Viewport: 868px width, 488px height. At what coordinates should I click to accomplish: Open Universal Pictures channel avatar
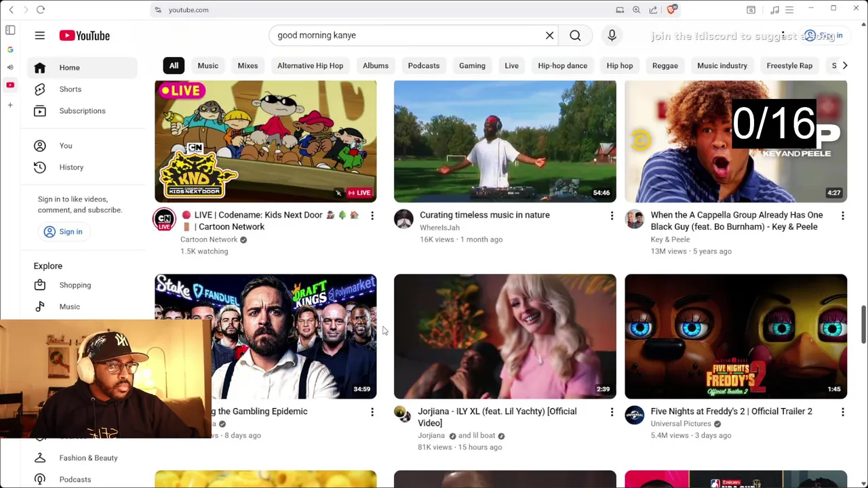tap(635, 415)
